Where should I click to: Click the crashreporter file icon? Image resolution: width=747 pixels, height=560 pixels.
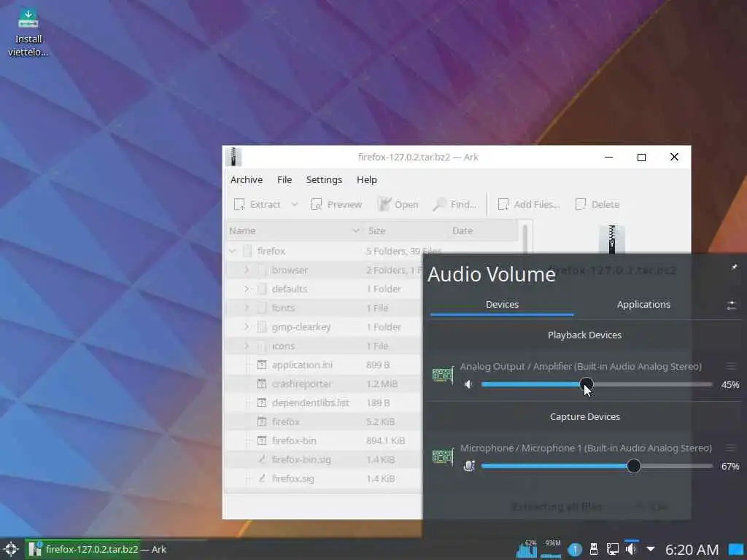click(262, 384)
